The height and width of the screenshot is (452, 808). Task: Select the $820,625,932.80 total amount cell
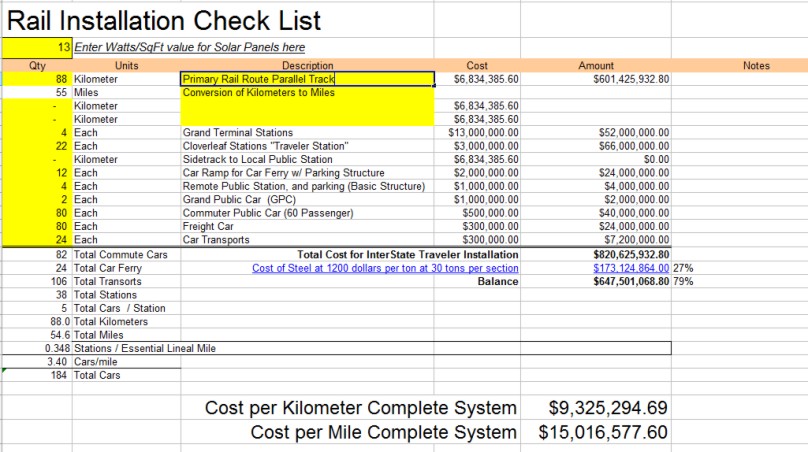click(596, 255)
